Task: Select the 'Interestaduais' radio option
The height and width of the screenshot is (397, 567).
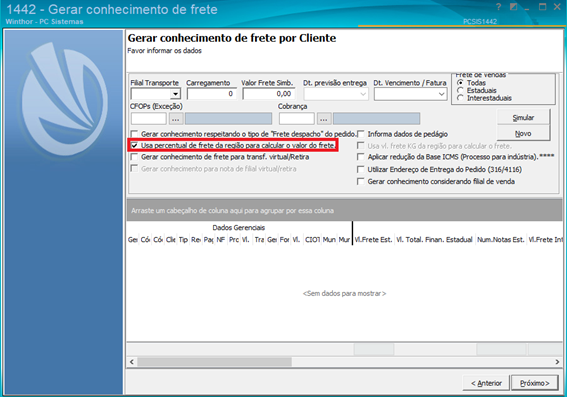Action: (x=460, y=98)
